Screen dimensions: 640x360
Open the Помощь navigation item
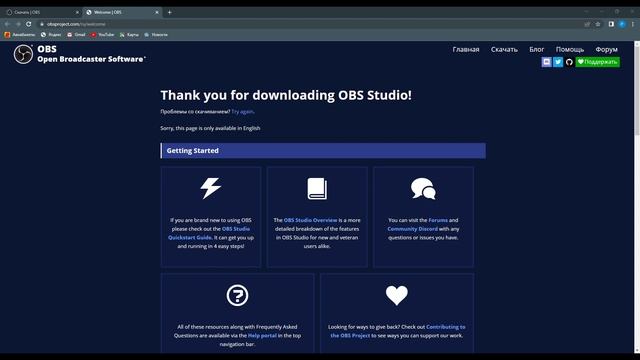[570, 49]
